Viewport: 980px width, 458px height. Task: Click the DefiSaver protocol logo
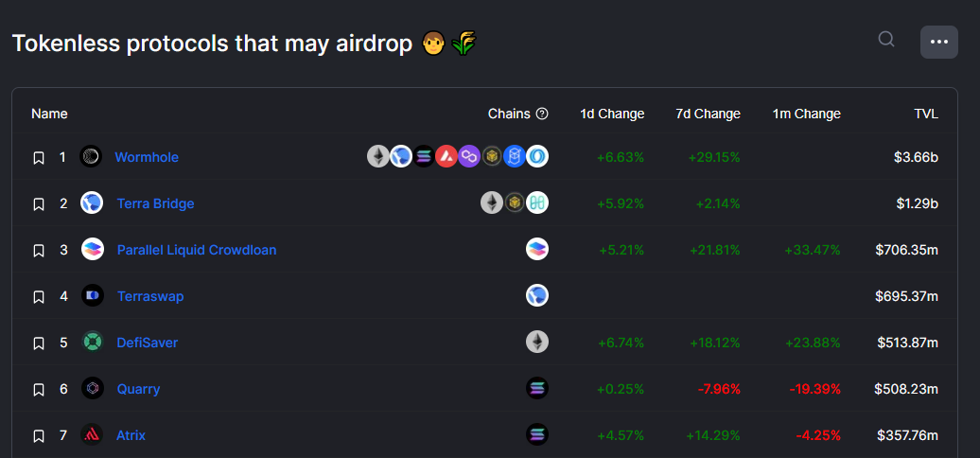(x=93, y=342)
